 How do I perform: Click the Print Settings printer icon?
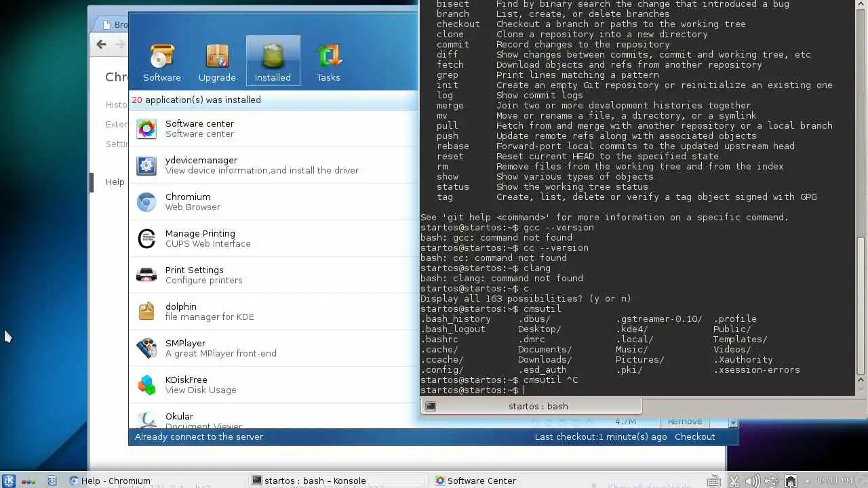point(146,275)
